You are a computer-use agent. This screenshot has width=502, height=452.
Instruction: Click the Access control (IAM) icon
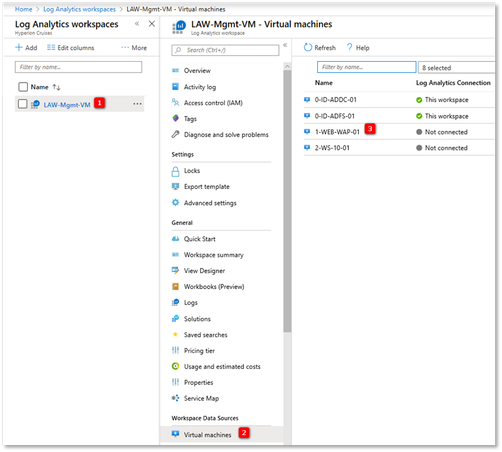(x=175, y=102)
